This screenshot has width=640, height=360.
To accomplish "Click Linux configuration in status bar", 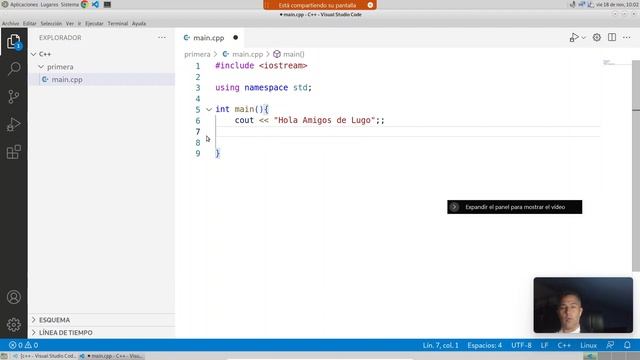I will (589, 345).
